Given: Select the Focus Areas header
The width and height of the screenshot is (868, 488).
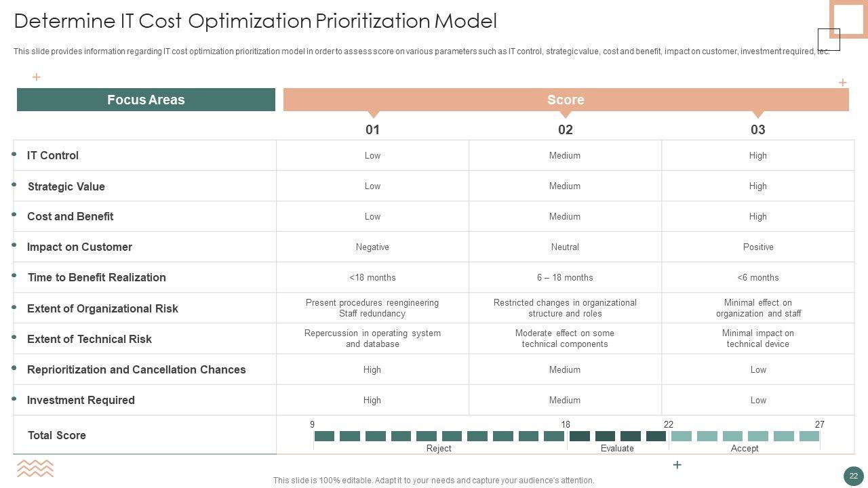Looking at the screenshot, I should coord(146,100).
